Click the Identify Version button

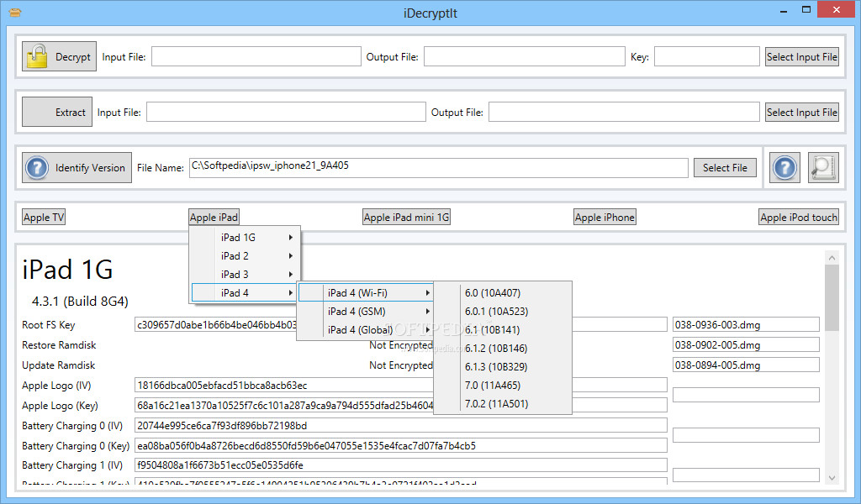(x=77, y=168)
